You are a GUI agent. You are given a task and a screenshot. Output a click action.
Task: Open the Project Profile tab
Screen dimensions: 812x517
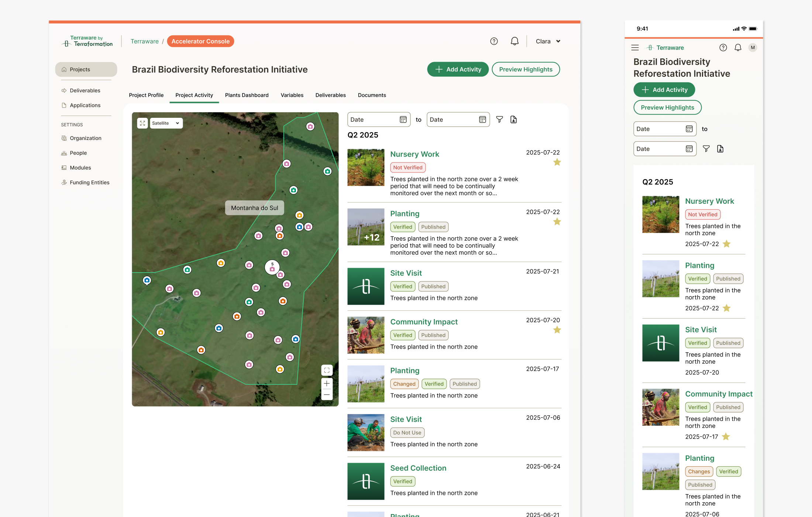coord(146,95)
